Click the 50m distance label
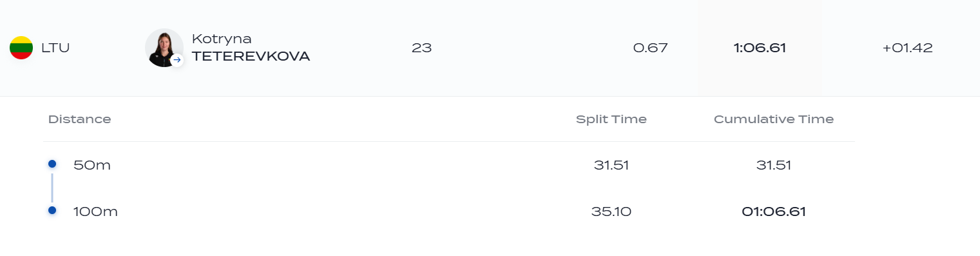 pyautogui.click(x=92, y=165)
